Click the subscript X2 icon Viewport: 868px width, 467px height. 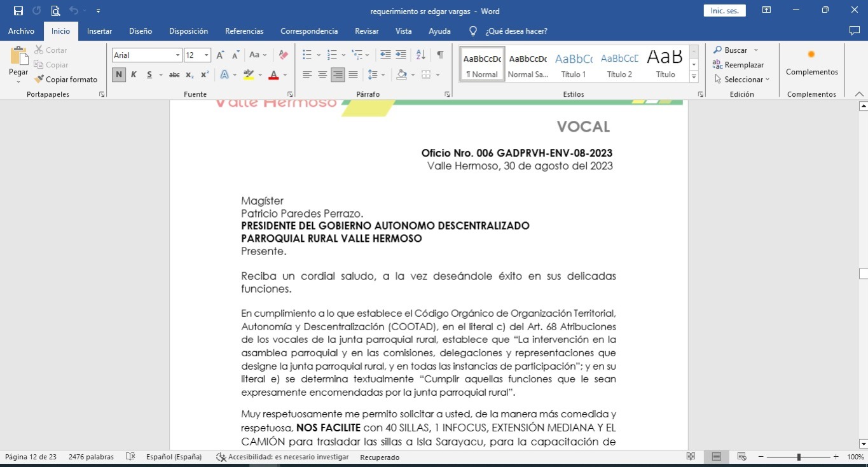pyautogui.click(x=189, y=75)
